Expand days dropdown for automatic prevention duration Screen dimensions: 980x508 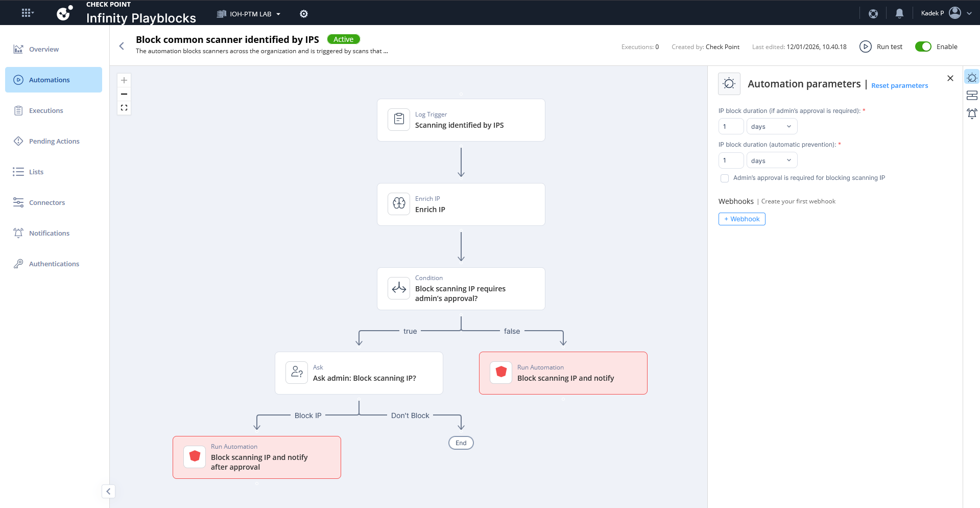point(771,160)
